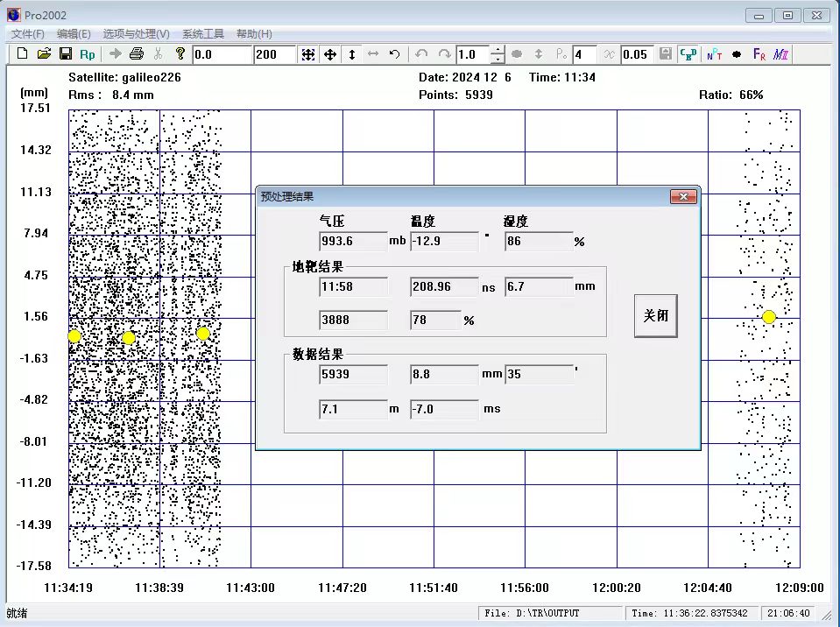
Task: Click the field showing 35 in 数据结果
Action: [539, 374]
